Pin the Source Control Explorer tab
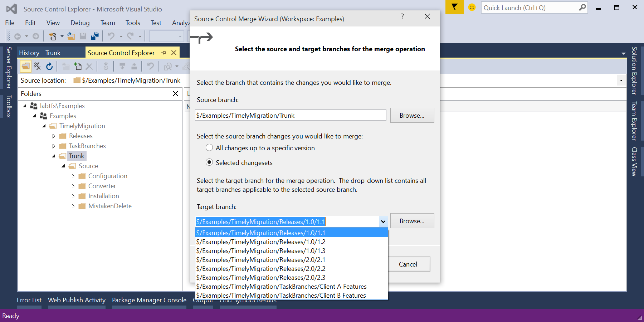The image size is (644, 322). 164,53
